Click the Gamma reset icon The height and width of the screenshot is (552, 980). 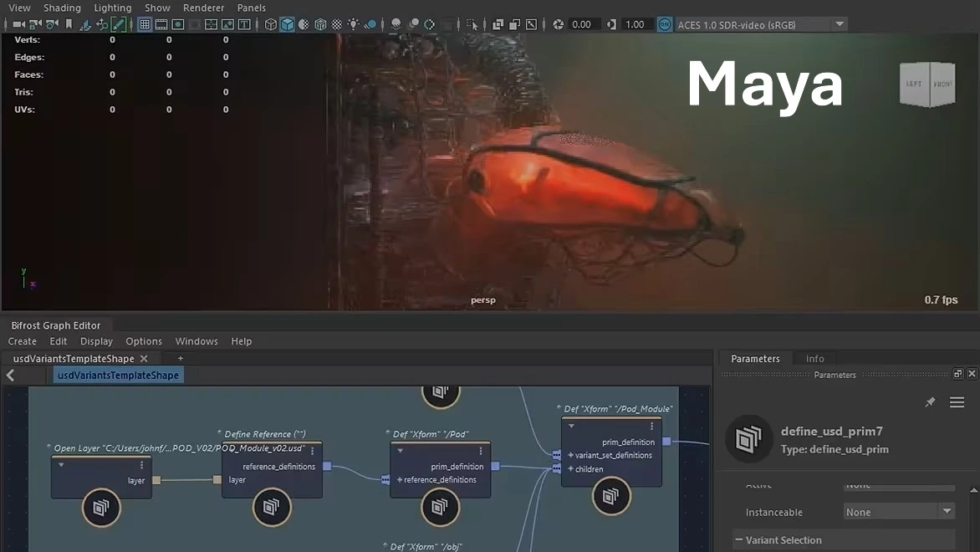tap(611, 24)
